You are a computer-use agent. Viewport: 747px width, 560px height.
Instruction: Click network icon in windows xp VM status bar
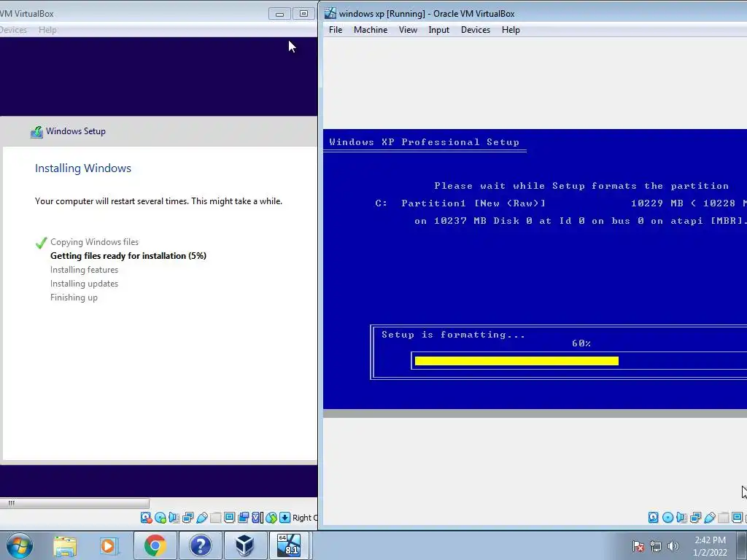click(695, 518)
